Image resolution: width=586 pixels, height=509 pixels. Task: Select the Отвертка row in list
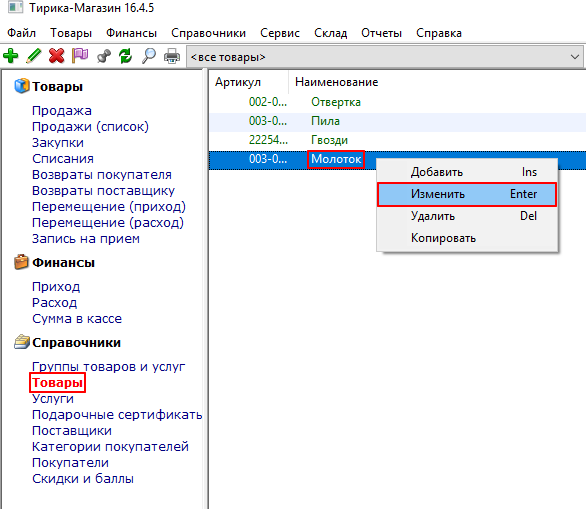(x=397, y=102)
